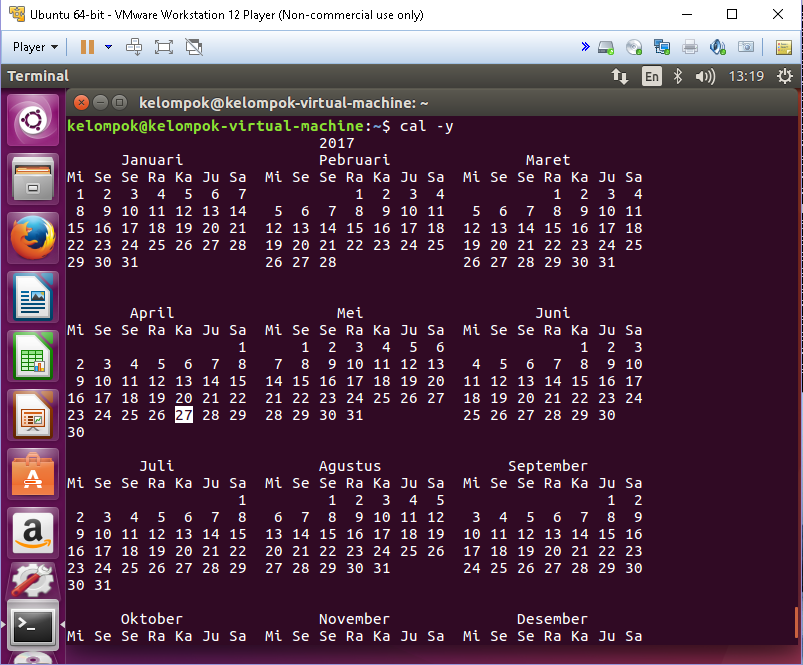Click the Agustus month heading

(x=350, y=466)
